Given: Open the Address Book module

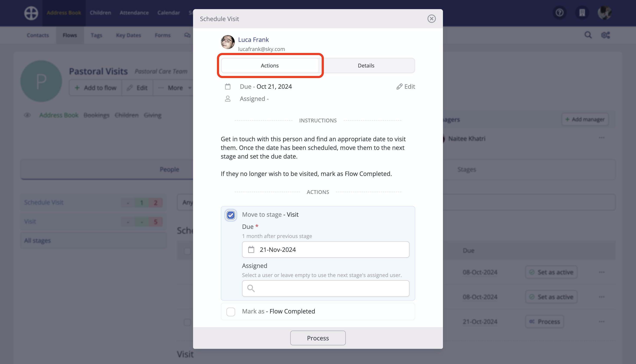Looking at the screenshot, I should click(x=64, y=13).
